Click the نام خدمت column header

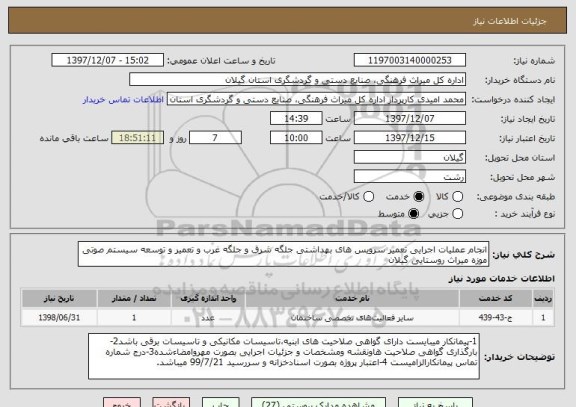(x=352, y=298)
